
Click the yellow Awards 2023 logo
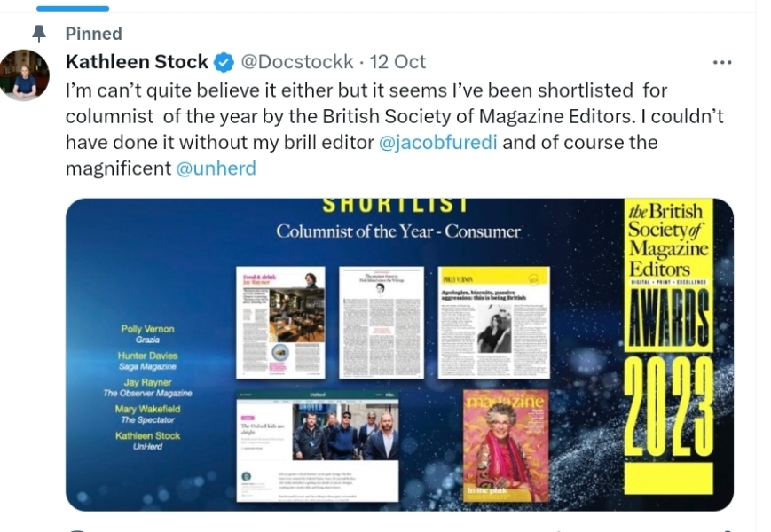click(668, 347)
